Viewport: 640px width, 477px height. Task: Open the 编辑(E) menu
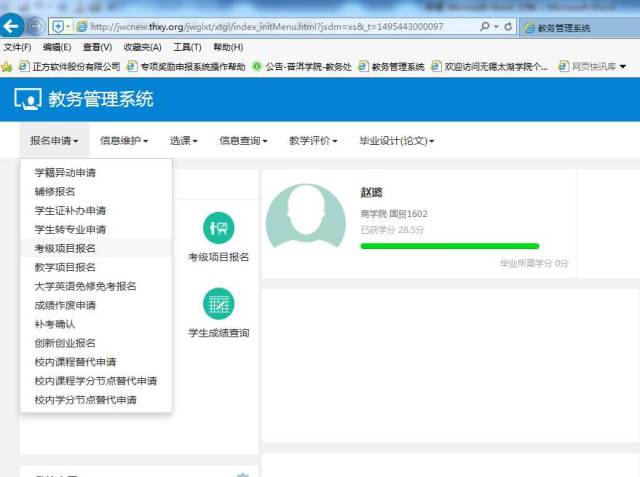pos(57,47)
